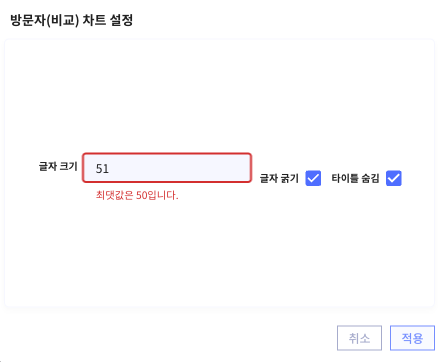The height and width of the screenshot is (362, 439).
Task: Apply the chart settings
Action: pyautogui.click(x=412, y=338)
